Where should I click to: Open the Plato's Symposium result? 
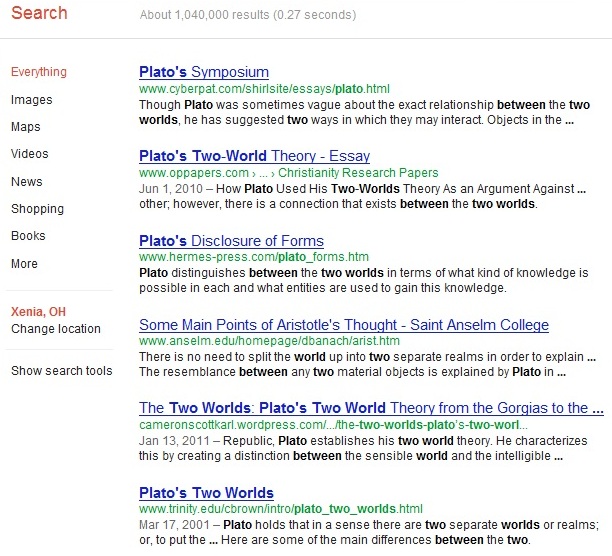click(x=204, y=72)
